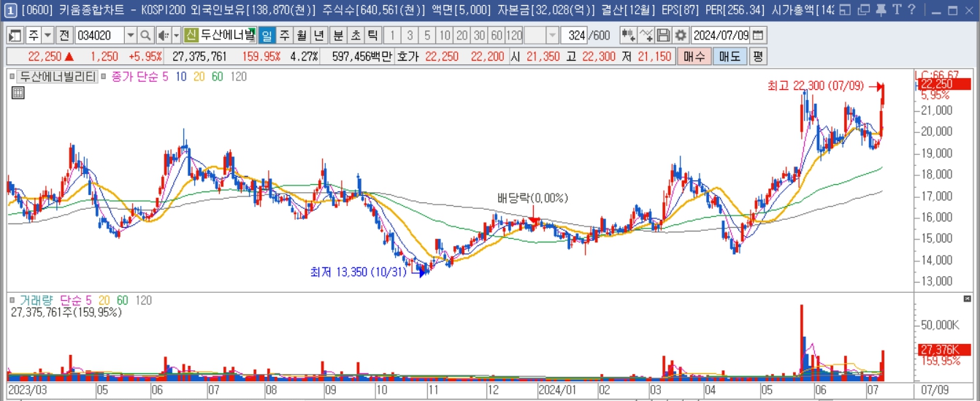Click the 배당락(0,00%) marker label

click(x=532, y=198)
